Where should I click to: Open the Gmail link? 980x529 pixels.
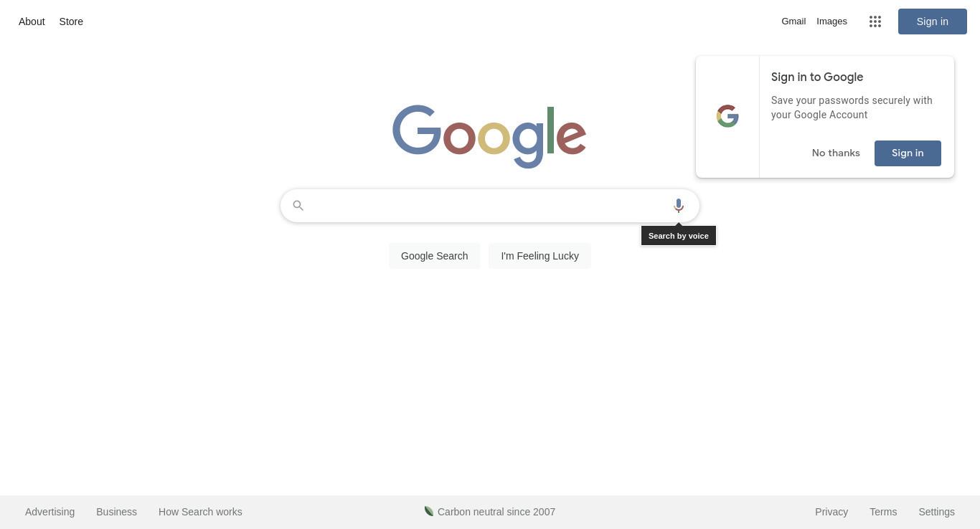793,22
